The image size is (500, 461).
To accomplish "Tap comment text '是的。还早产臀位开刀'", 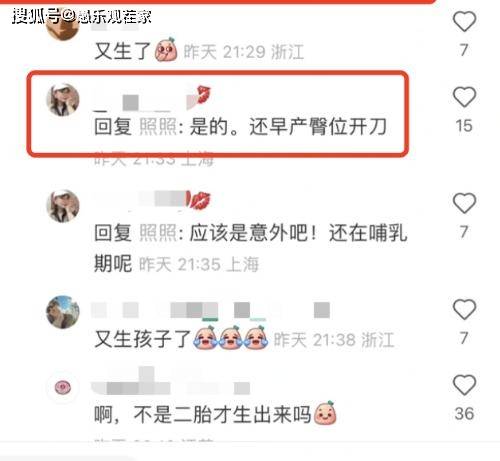I will [288, 127].
